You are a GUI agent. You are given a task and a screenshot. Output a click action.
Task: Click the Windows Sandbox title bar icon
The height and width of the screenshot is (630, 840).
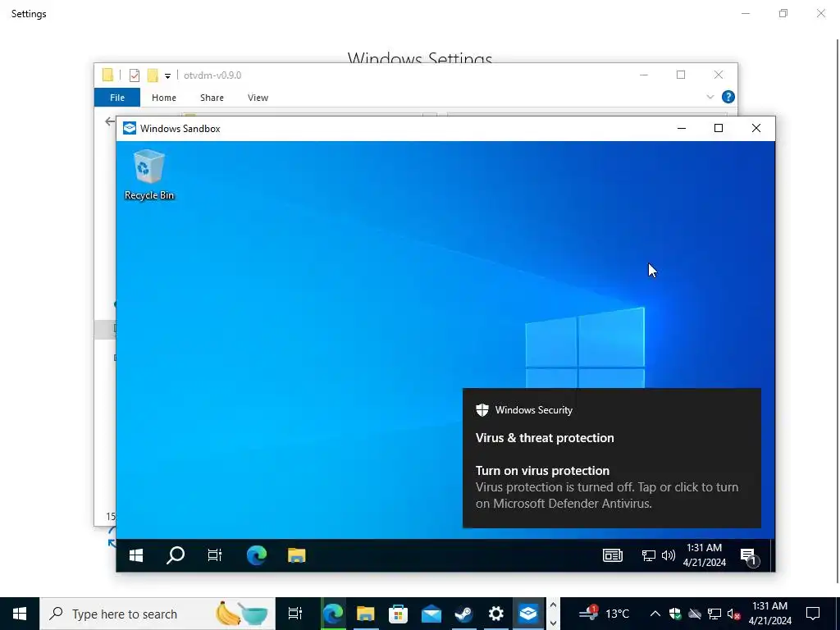pyautogui.click(x=129, y=128)
